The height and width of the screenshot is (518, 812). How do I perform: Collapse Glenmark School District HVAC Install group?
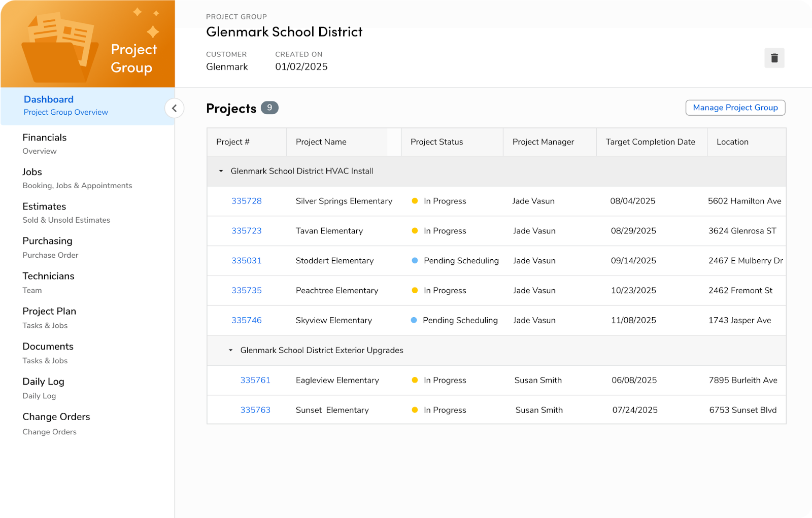click(x=221, y=171)
